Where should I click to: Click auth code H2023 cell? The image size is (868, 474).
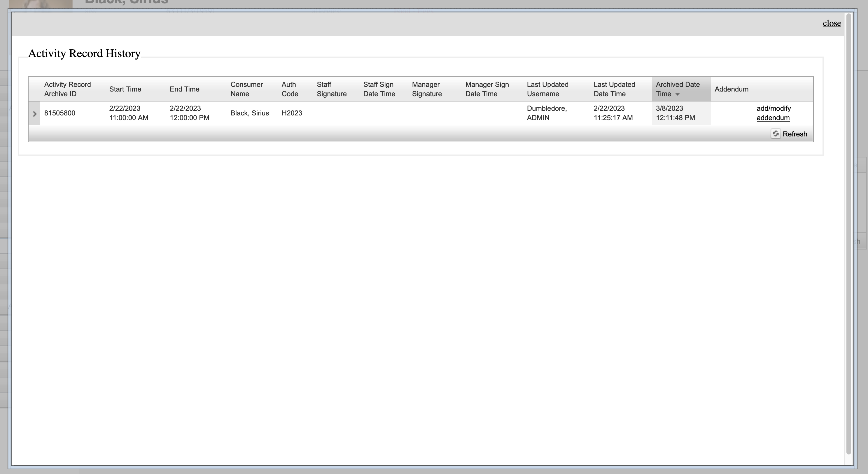(292, 113)
